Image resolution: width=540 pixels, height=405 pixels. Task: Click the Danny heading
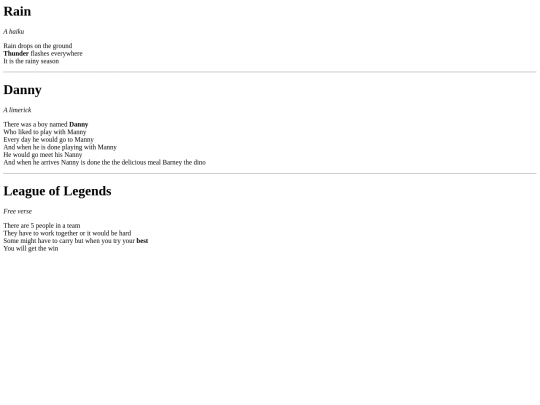[x=22, y=90]
